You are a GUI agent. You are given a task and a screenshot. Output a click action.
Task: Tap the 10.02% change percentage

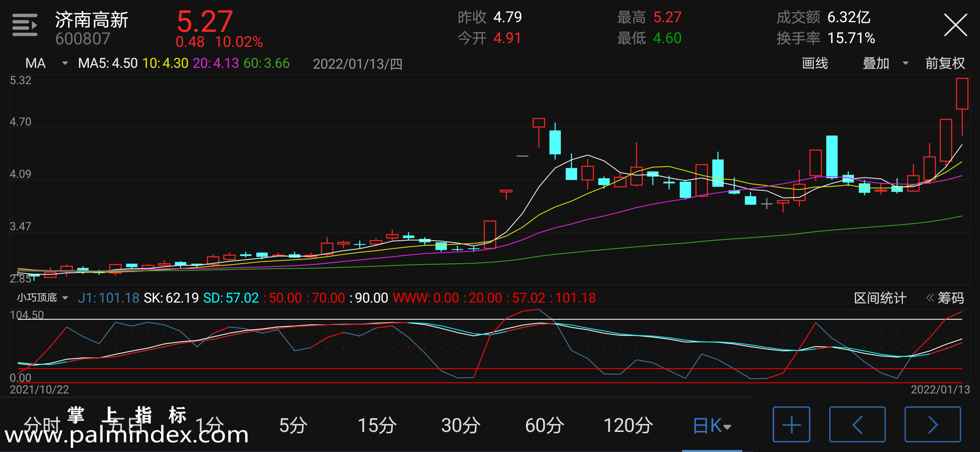pos(239,42)
